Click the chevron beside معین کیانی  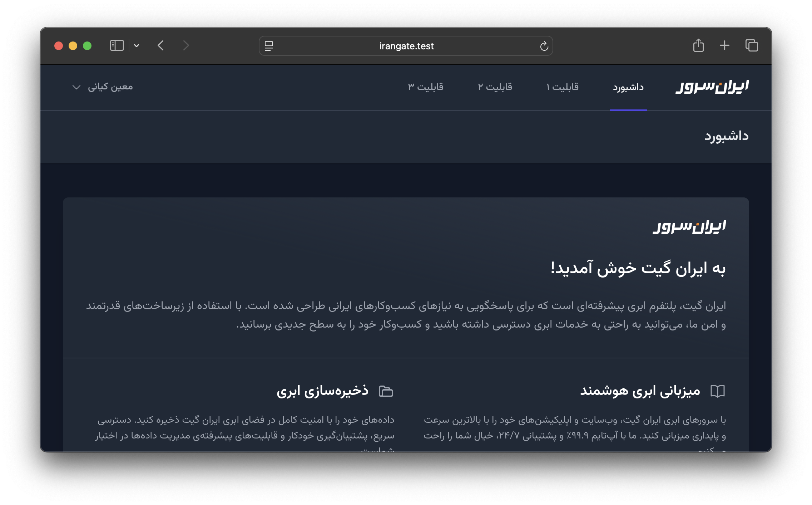coord(76,87)
